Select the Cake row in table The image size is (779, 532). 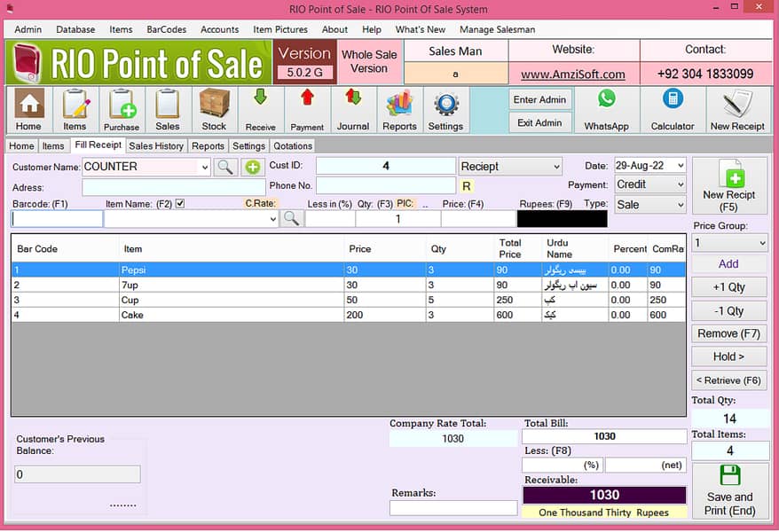coord(349,315)
